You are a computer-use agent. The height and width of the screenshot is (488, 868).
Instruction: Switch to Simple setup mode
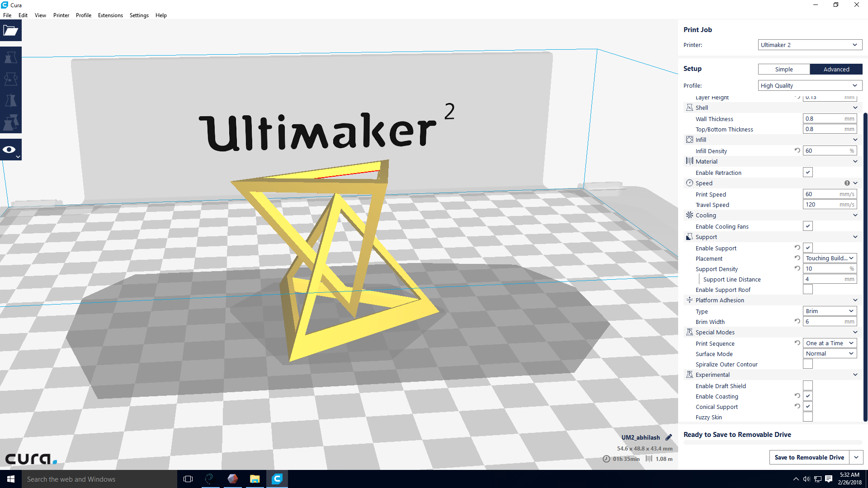click(x=784, y=69)
